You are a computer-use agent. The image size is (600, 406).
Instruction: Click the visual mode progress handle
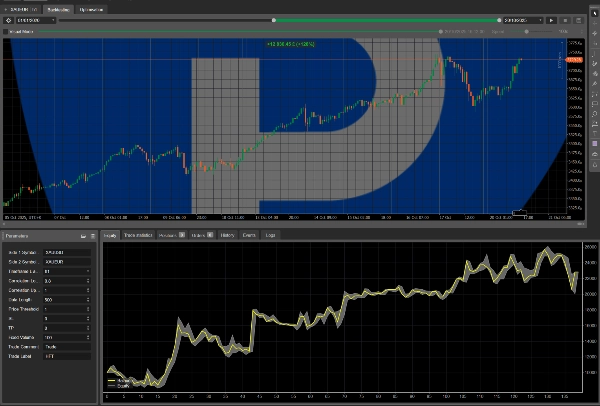point(440,32)
